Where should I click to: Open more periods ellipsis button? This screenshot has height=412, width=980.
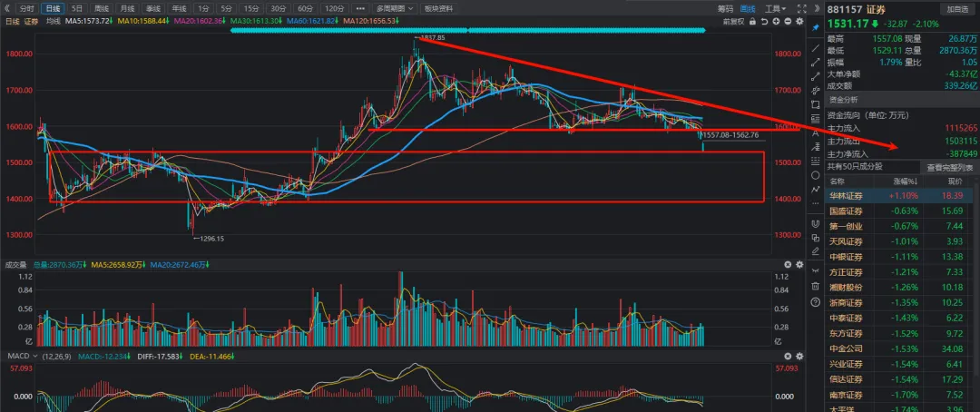tap(359, 9)
